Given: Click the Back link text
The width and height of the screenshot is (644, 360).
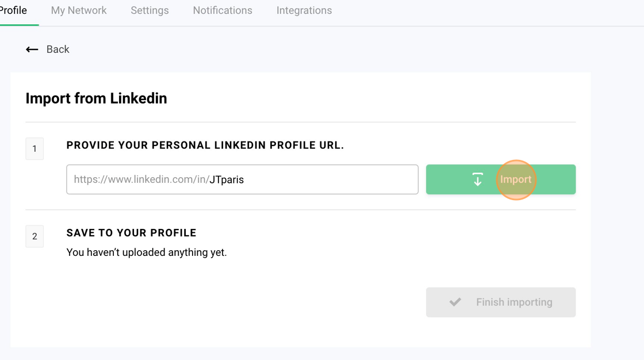Looking at the screenshot, I should coord(57,49).
